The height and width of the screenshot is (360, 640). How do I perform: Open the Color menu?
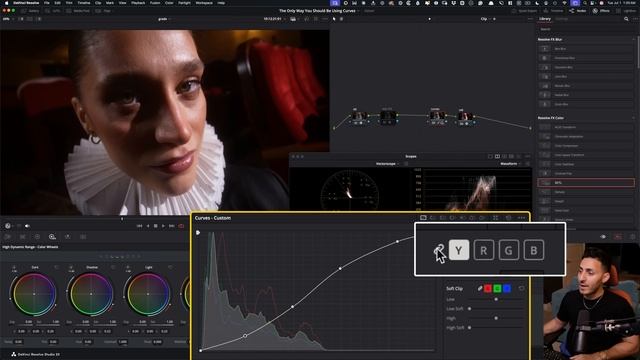169,3
